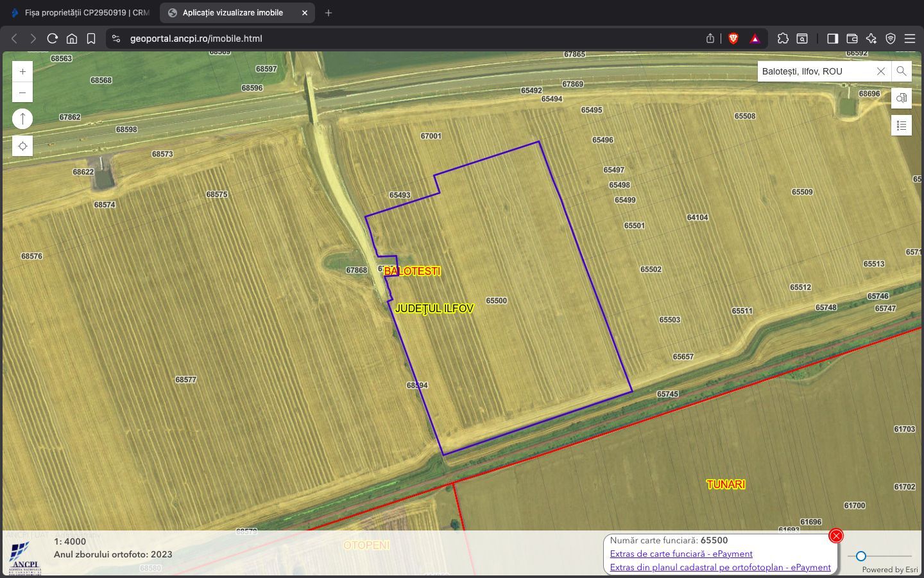Open a new tab with the plus button
The height and width of the screenshot is (578, 924).
point(328,13)
